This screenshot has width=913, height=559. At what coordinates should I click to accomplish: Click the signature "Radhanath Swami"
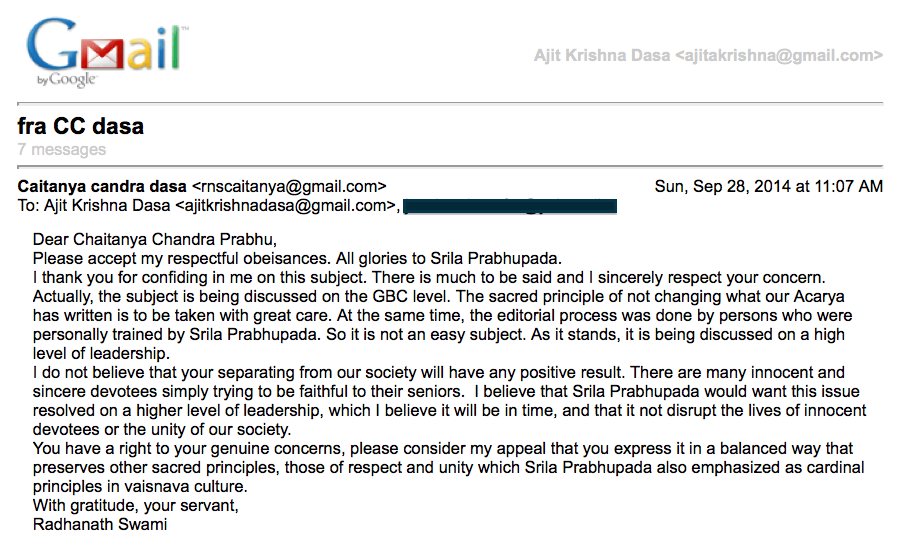pyautogui.click(x=99, y=524)
